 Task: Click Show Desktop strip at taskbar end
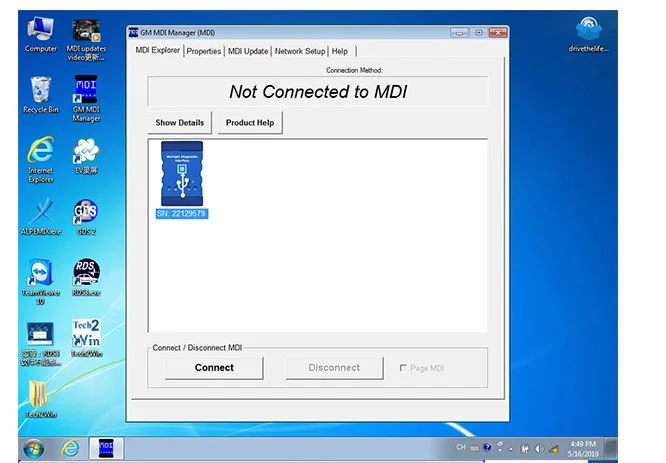pyautogui.click(x=611, y=448)
